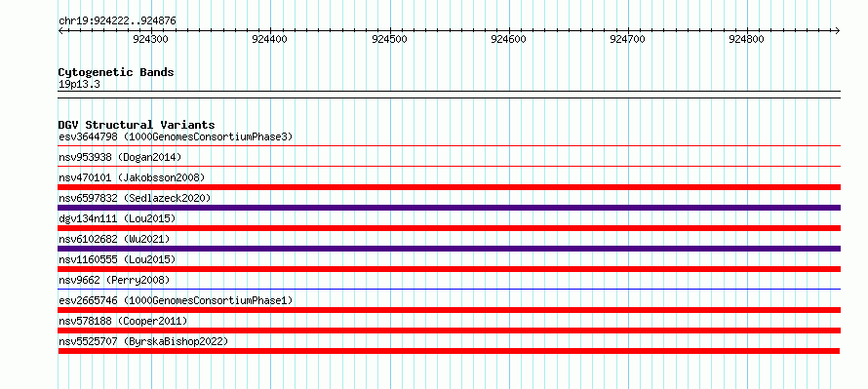868x389 pixels.
Task: Click the thin red line under esv3644798
Action: [x=449, y=145]
